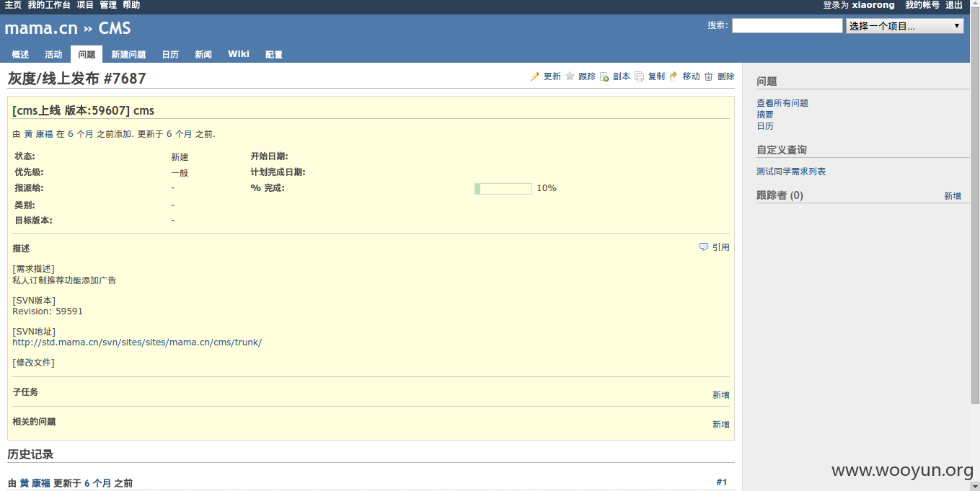This screenshot has width=980, height=491.
Task: Click the 删除 link
Action: click(x=726, y=76)
